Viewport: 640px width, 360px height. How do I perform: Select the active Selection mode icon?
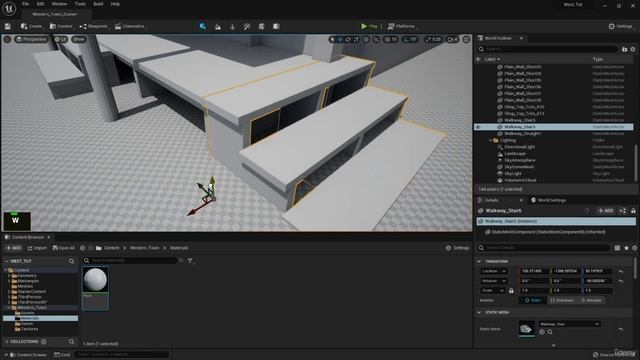pos(203,27)
